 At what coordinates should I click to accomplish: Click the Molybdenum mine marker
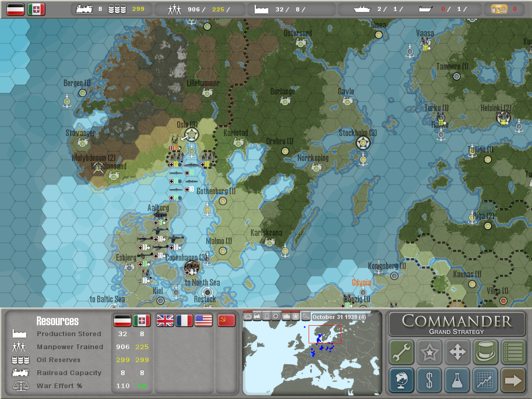(x=98, y=168)
